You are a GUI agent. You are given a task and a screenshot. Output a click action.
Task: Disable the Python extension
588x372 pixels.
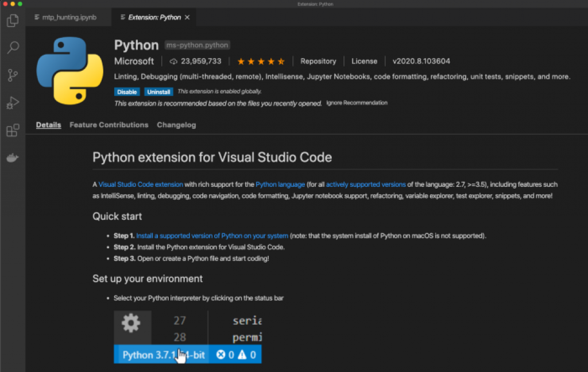tap(127, 92)
